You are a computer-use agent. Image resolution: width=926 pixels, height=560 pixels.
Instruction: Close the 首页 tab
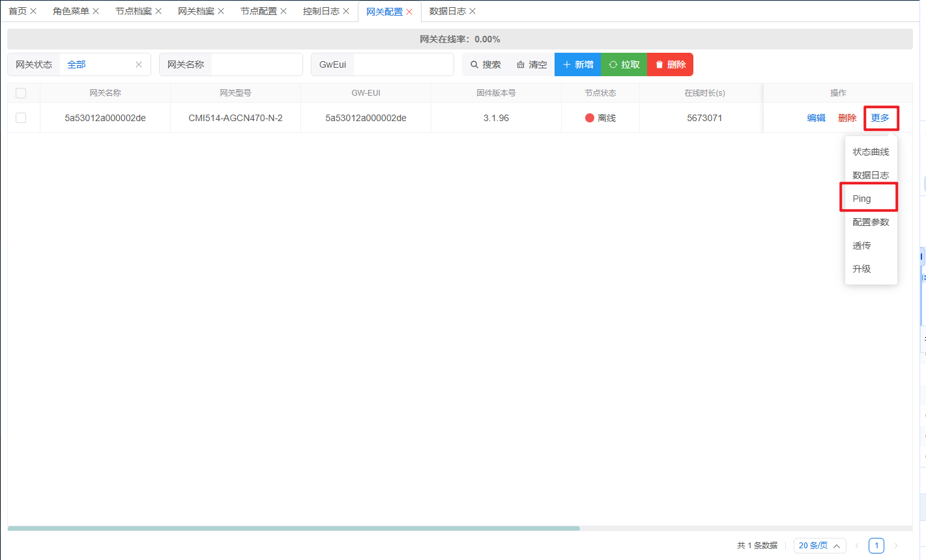point(33,11)
